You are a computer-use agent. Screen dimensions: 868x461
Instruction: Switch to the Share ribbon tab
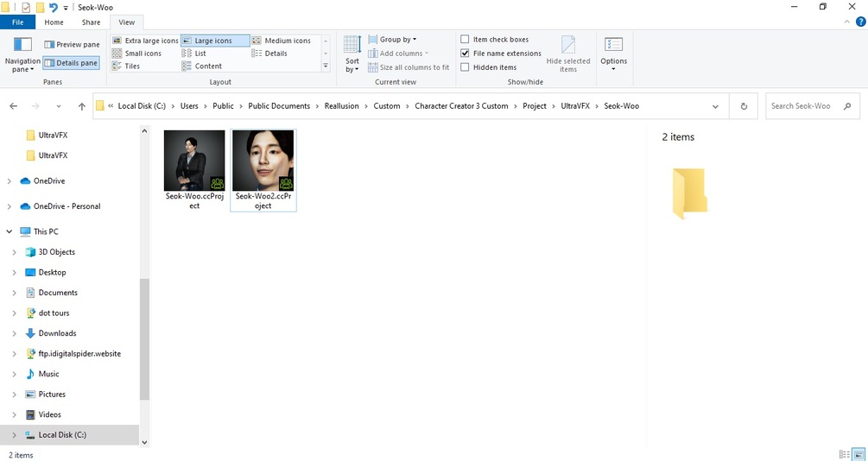91,22
